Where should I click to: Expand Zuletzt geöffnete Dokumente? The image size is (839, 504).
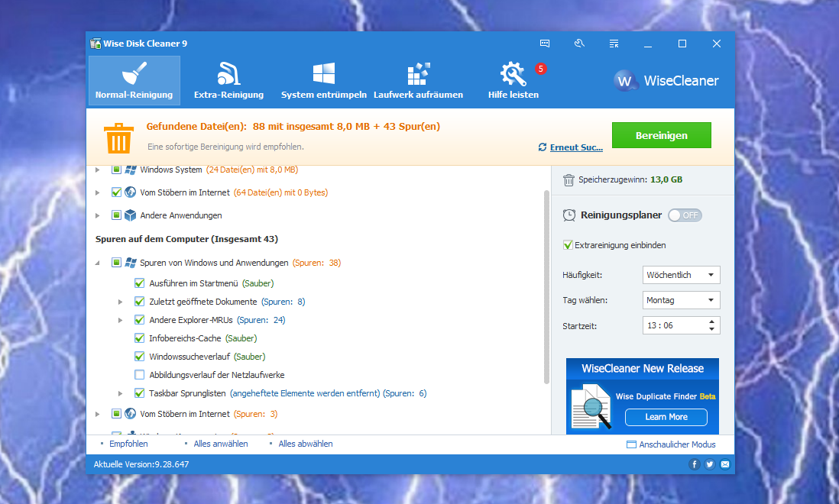click(121, 302)
